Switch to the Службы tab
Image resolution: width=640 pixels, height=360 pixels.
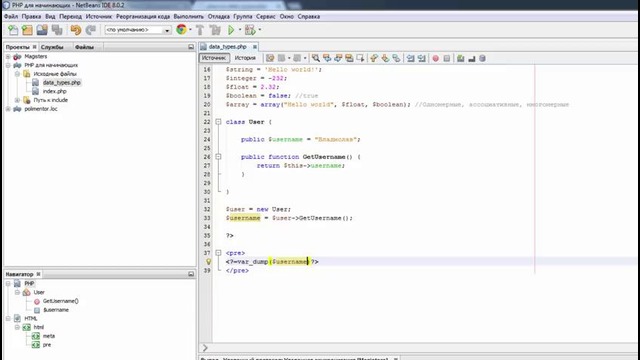[x=52, y=47]
